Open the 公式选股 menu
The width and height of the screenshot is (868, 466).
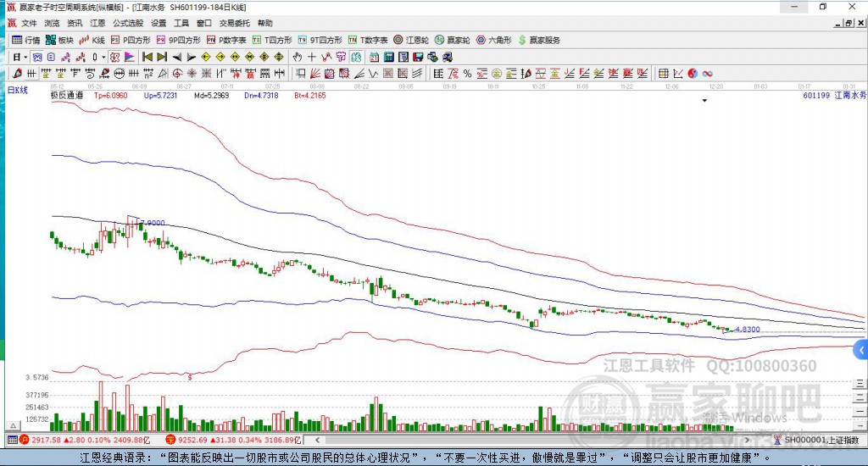(x=126, y=24)
